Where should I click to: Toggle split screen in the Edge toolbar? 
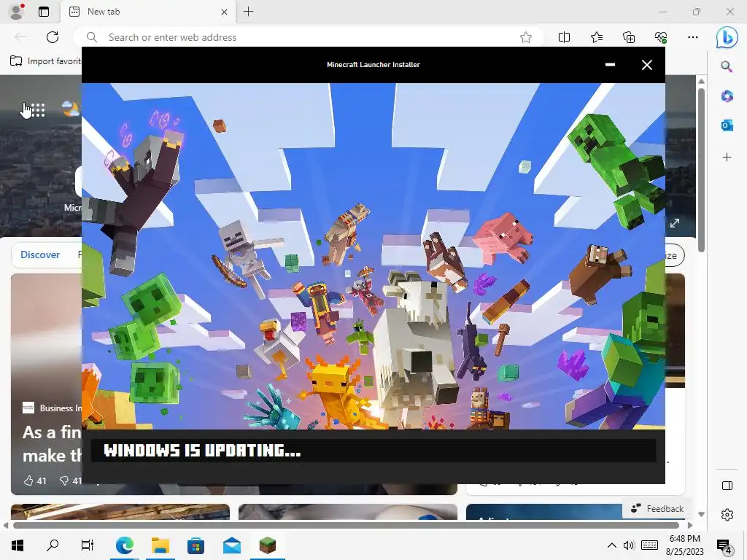(x=564, y=37)
